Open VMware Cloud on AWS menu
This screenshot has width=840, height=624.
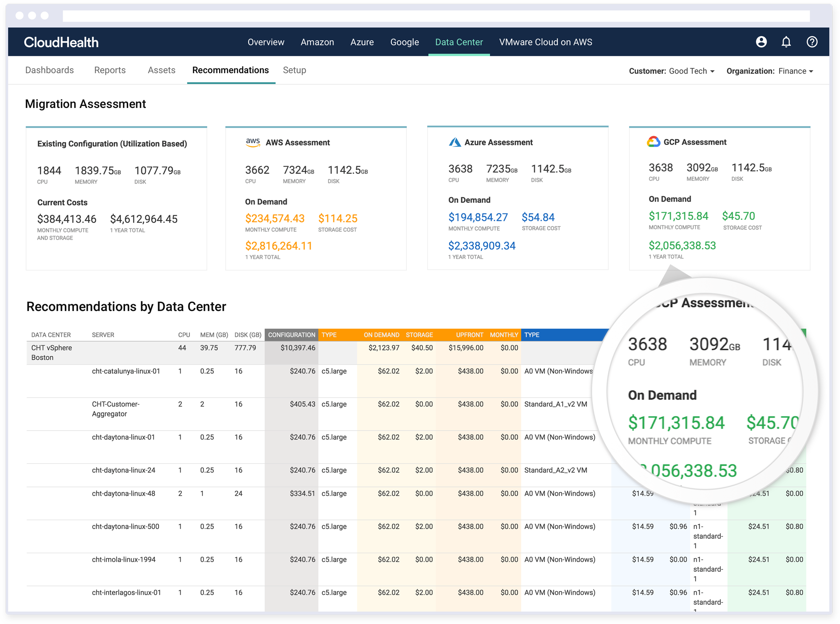click(546, 42)
